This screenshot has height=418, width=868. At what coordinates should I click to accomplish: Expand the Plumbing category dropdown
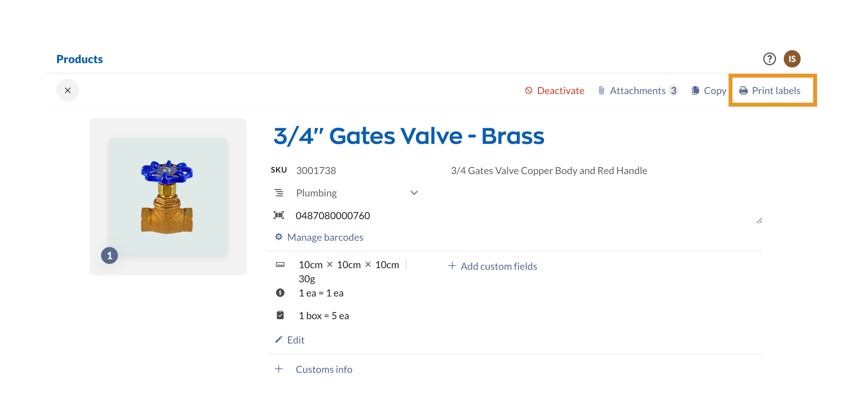point(414,193)
